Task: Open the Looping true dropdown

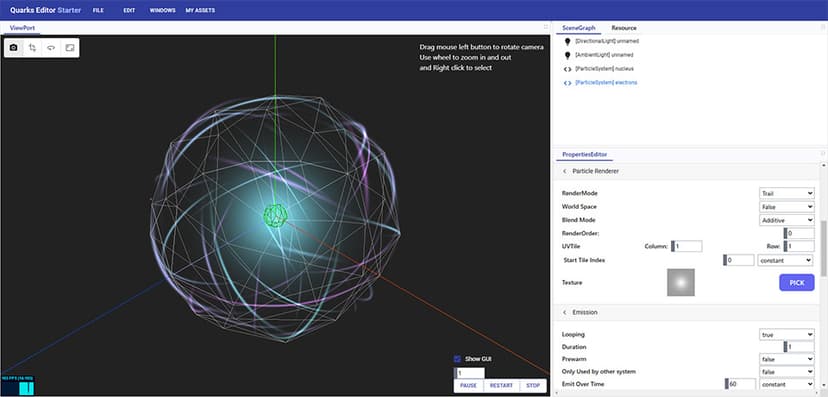Action: click(786, 335)
